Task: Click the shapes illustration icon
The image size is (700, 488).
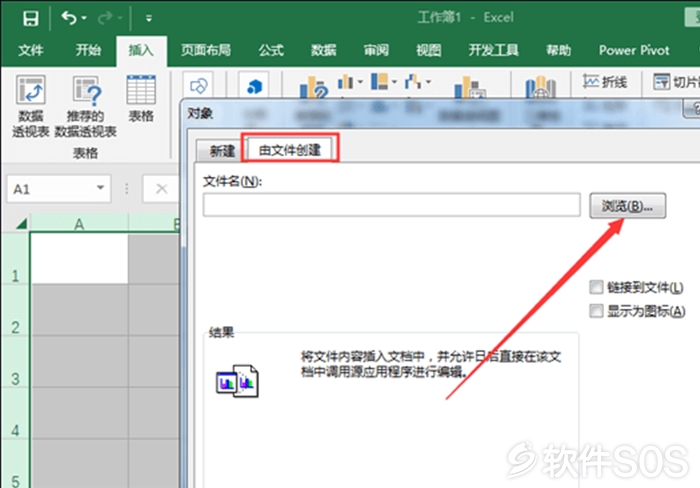Action: [x=198, y=85]
